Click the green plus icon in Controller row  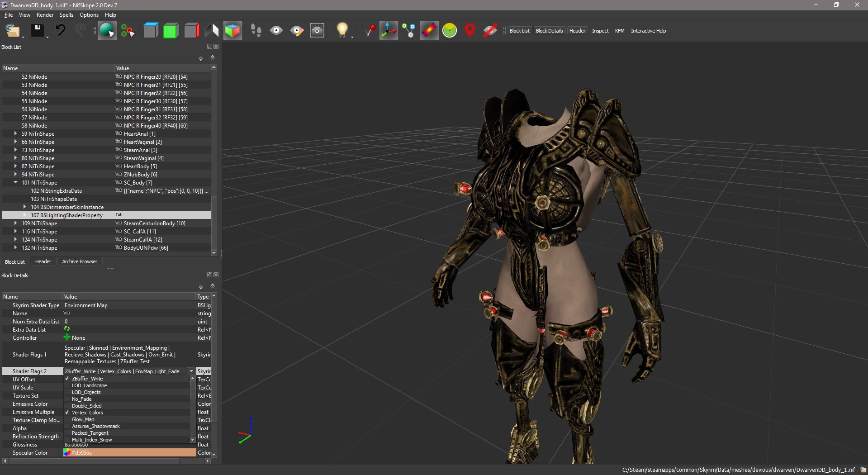67,337
